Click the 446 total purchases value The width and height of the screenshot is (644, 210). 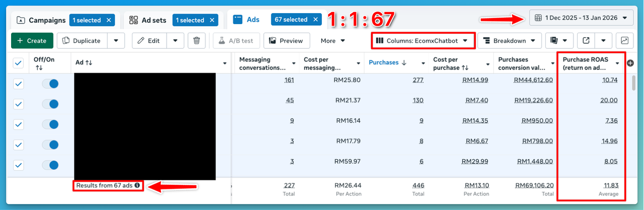(x=418, y=185)
